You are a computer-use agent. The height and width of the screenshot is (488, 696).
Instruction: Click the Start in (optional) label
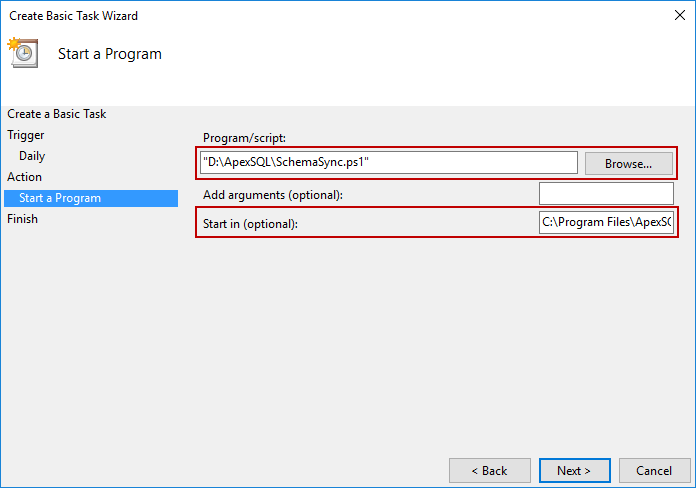click(250, 223)
